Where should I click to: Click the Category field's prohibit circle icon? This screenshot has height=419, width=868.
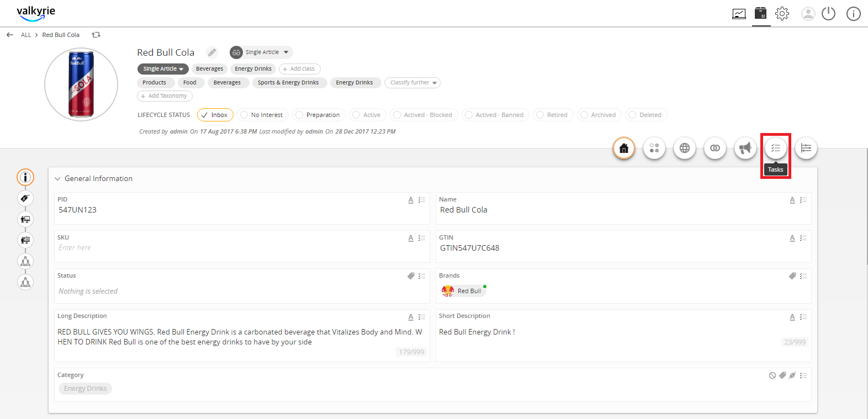click(x=772, y=375)
